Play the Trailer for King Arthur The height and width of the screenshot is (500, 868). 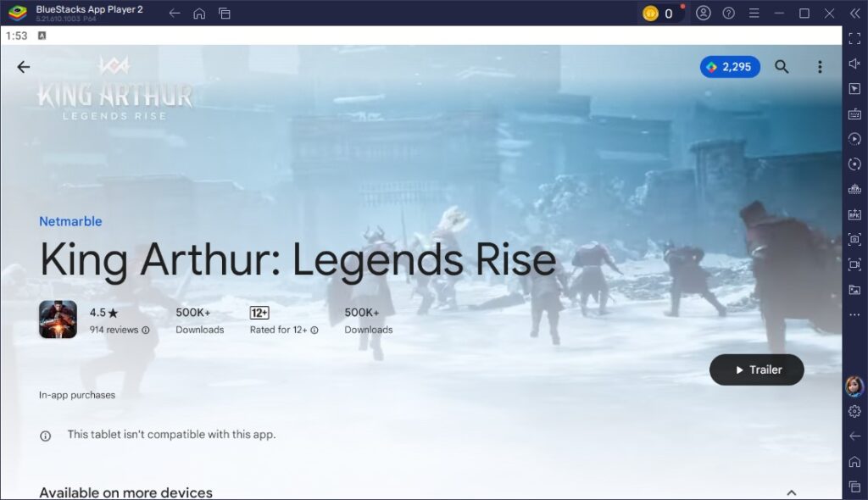756,369
